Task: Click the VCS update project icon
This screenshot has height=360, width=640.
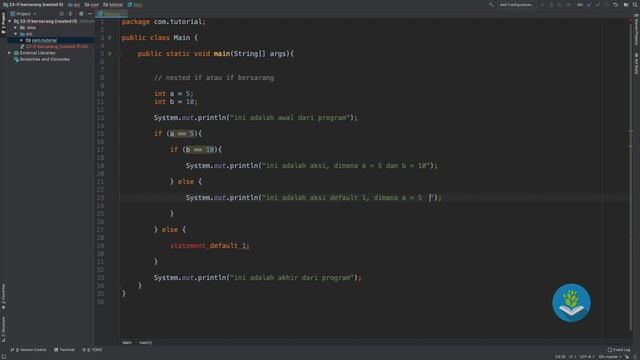Action: [589, 4]
